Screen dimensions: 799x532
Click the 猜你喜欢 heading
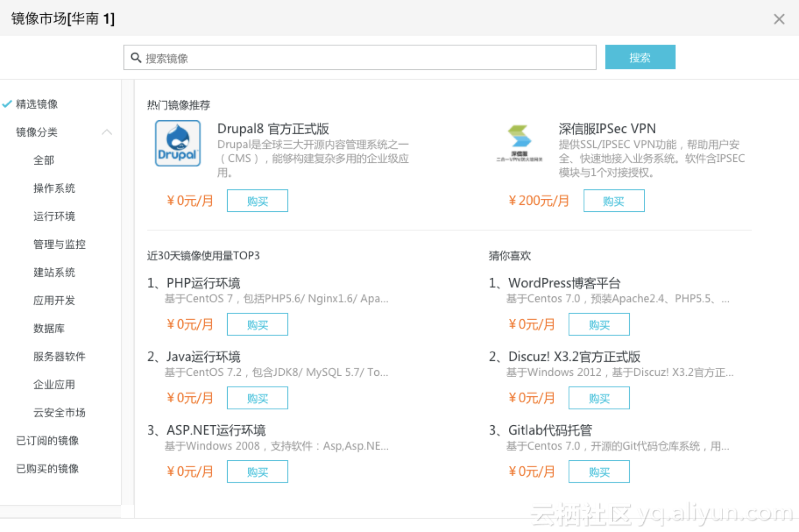(510, 256)
